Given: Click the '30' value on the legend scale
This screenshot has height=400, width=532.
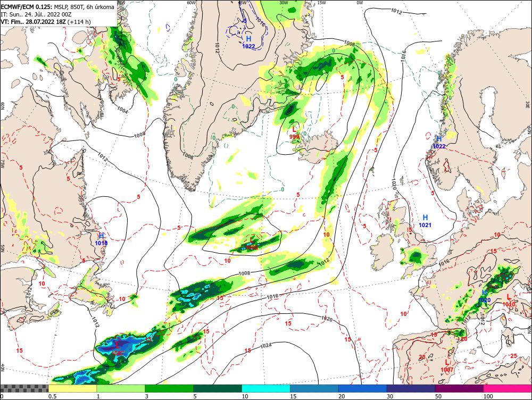Looking at the screenshot, I should pos(390,396).
